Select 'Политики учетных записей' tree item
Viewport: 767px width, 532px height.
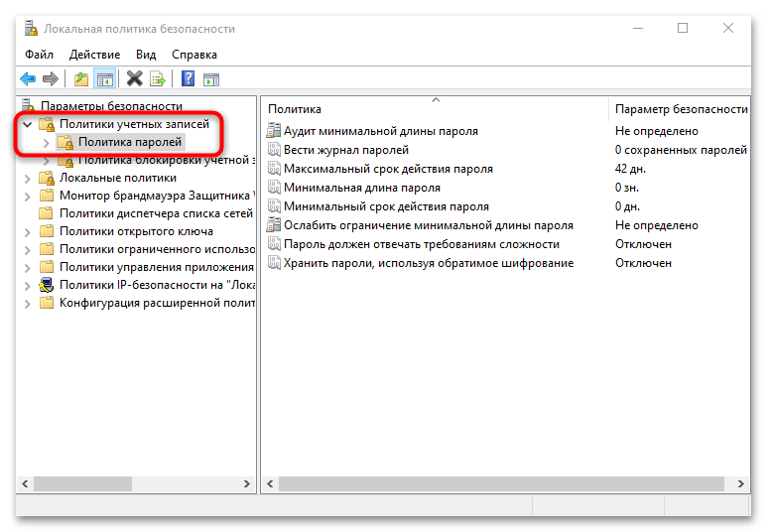[134, 124]
